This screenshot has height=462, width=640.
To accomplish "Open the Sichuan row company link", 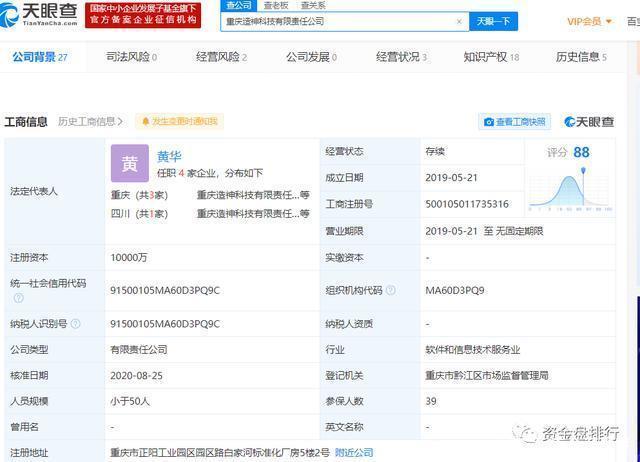I will 253,213.
